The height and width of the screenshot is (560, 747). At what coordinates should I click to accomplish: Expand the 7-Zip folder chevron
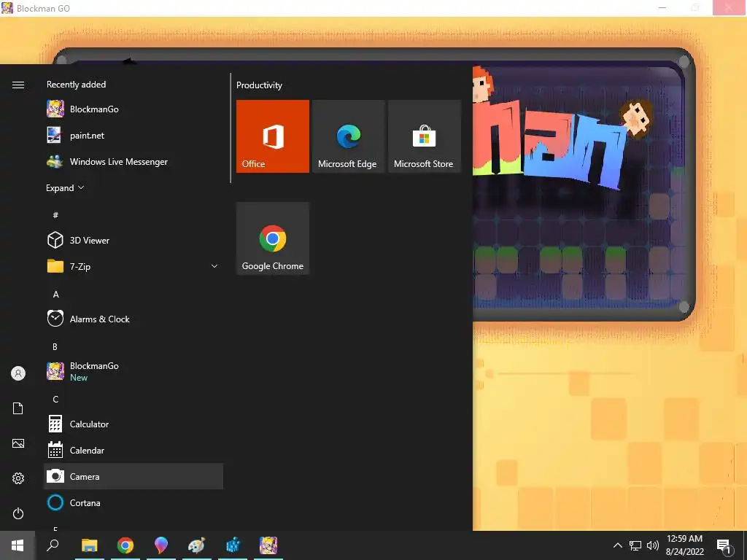(x=214, y=267)
